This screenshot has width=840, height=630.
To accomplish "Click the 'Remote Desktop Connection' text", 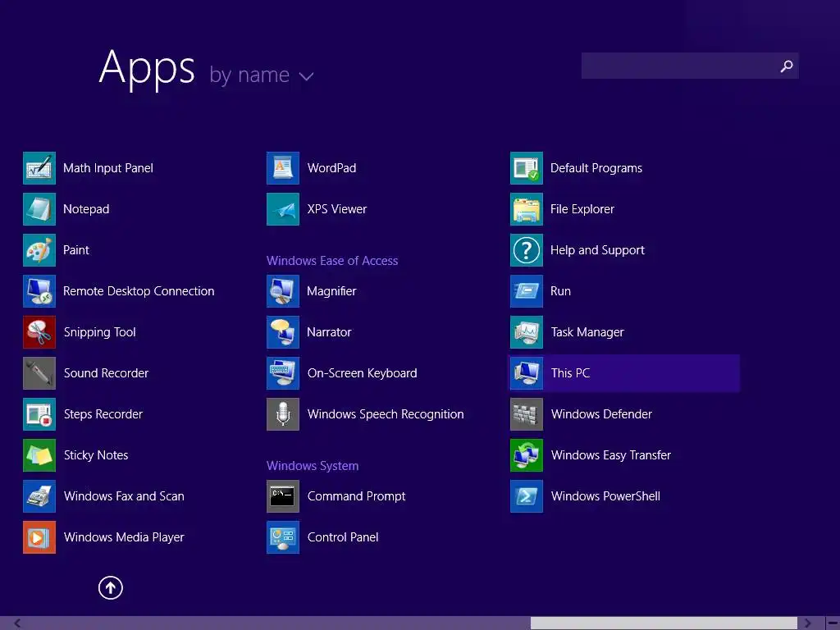I will pyautogui.click(x=139, y=291).
